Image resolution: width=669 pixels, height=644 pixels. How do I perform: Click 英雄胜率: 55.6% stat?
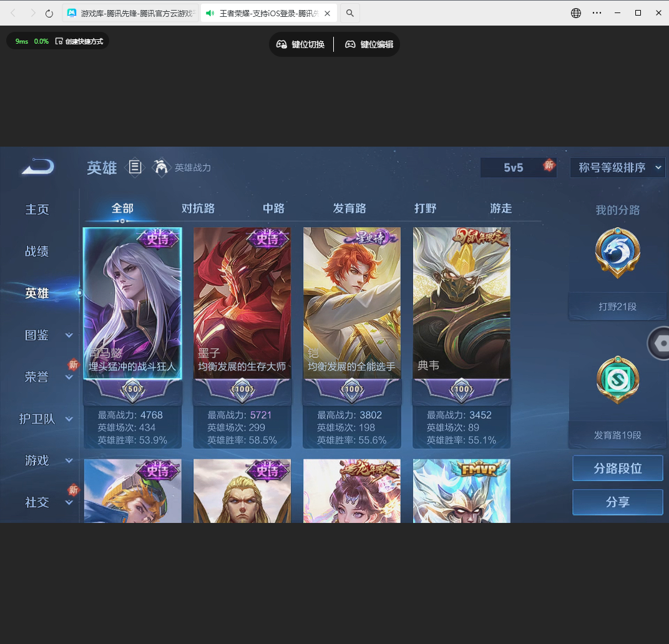(351, 440)
